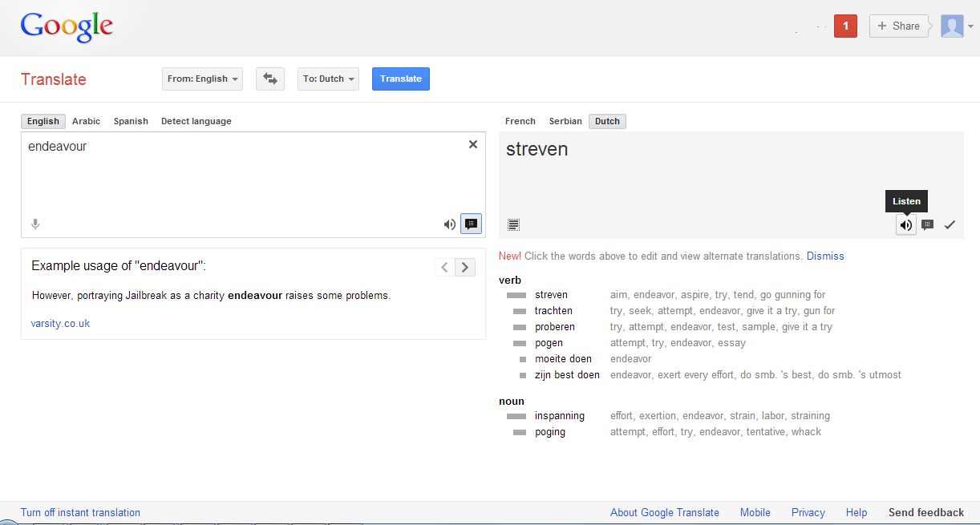Open the varsity.co.uk source link

pos(60,324)
